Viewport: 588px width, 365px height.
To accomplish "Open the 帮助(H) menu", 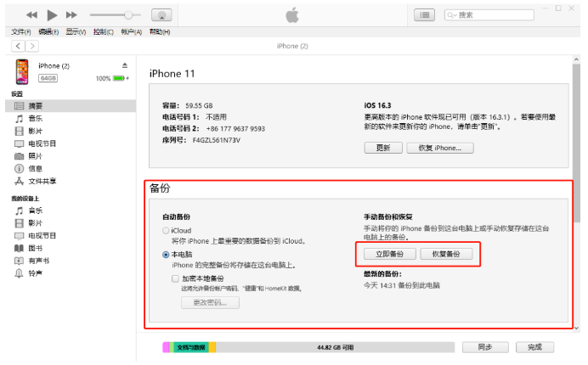I will pos(160,32).
